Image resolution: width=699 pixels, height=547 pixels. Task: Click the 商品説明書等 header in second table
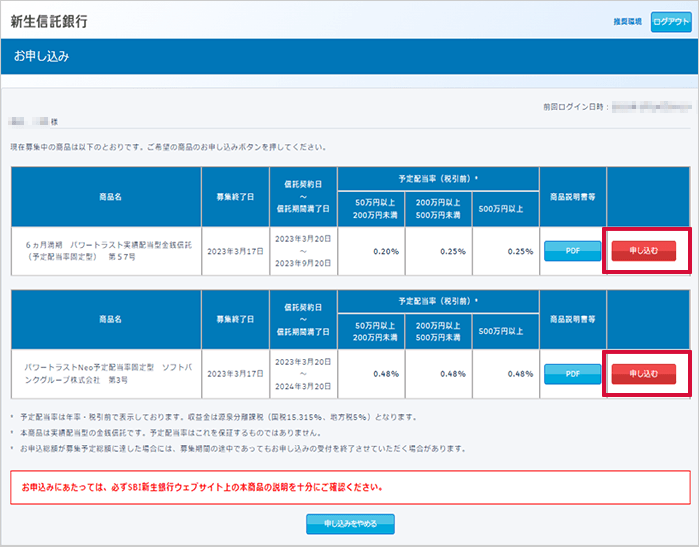[x=572, y=320]
